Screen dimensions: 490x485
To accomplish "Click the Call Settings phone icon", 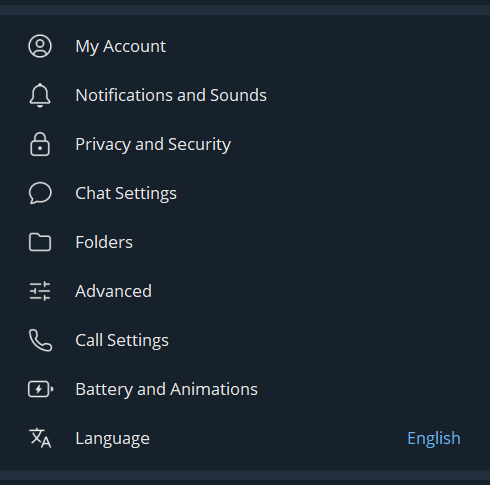I will coord(40,340).
